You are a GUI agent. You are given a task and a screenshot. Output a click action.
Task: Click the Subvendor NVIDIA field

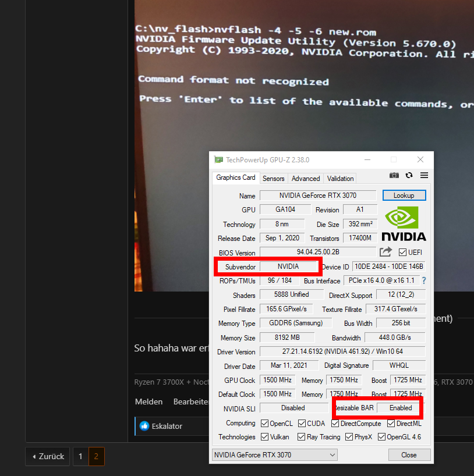[288, 267]
